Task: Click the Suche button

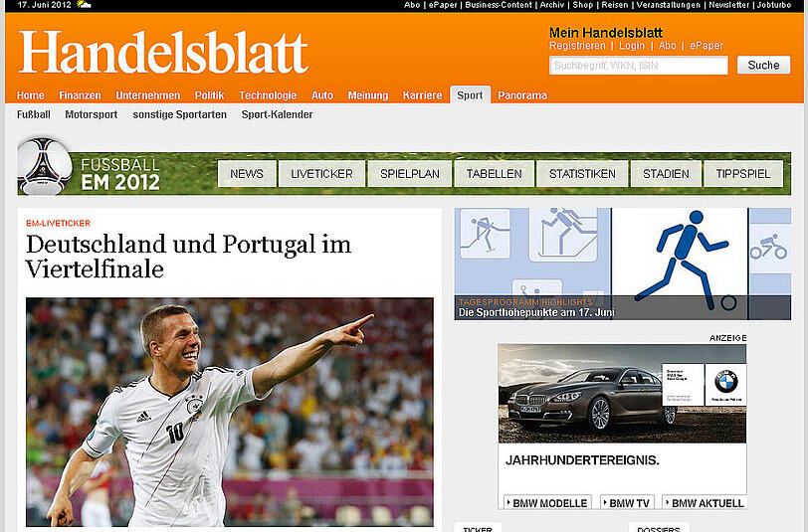Action: [x=763, y=65]
